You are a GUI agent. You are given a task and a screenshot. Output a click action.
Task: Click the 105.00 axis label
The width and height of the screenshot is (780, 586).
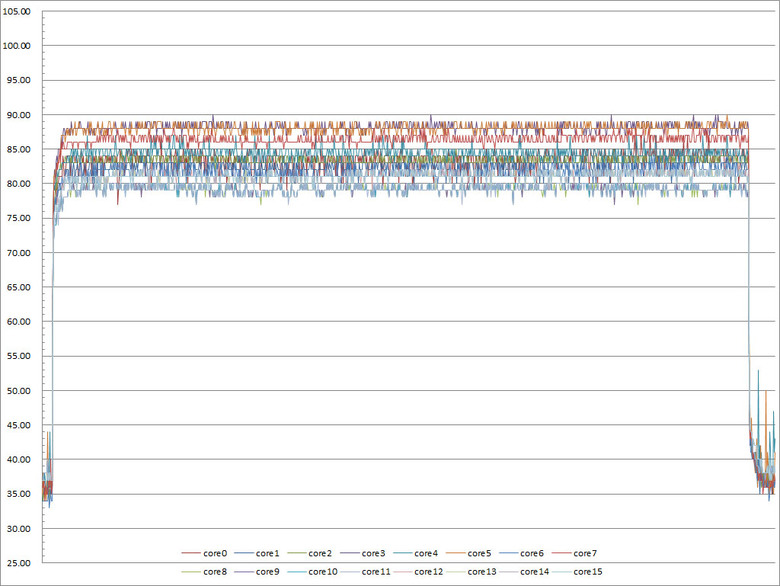[x=16, y=11]
